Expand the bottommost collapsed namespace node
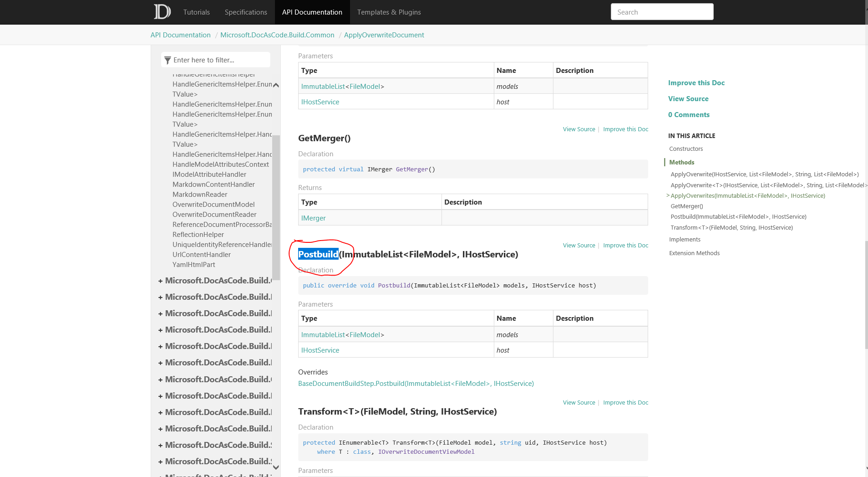868x477 pixels. coord(161,461)
